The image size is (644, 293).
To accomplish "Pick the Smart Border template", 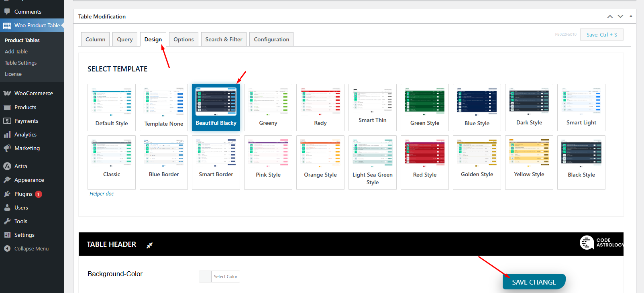I will (x=216, y=163).
